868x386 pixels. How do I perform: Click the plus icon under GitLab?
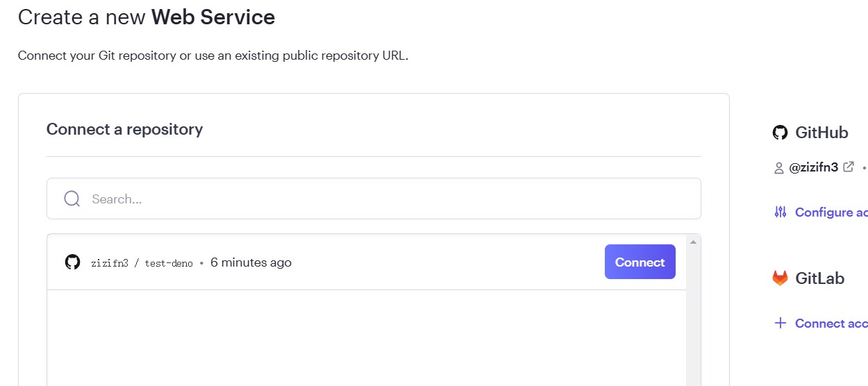[x=781, y=323]
